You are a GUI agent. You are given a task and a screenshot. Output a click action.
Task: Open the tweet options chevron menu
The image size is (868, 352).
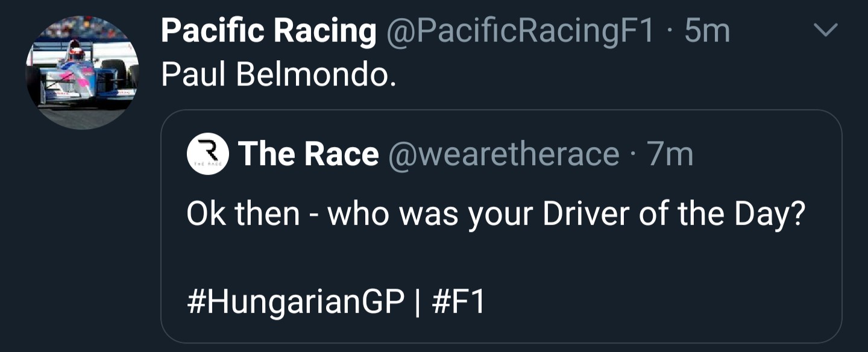pyautogui.click(x=825, y=29)
